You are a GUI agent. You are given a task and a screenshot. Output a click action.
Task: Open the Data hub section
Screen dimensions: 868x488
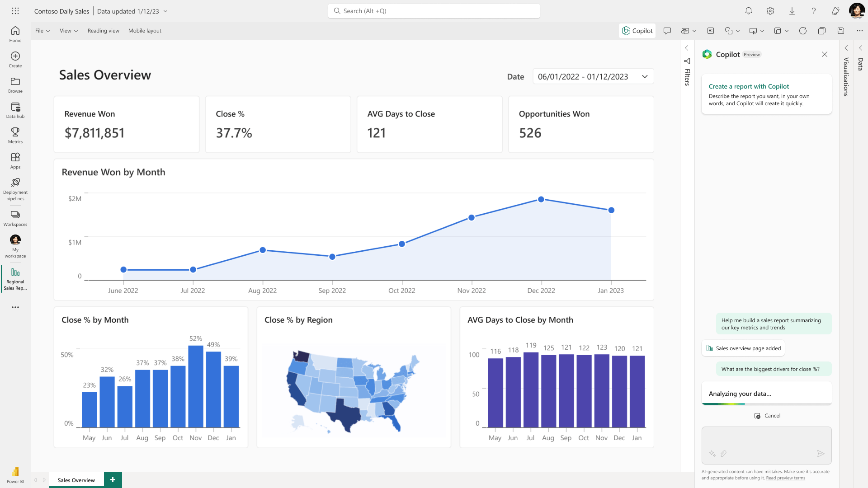click(15, 110)
